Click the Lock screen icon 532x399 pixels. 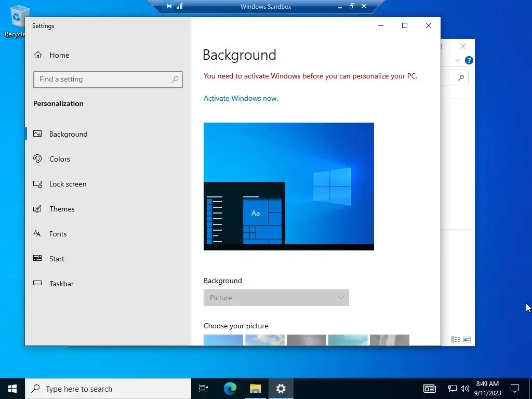pos(37,184)
